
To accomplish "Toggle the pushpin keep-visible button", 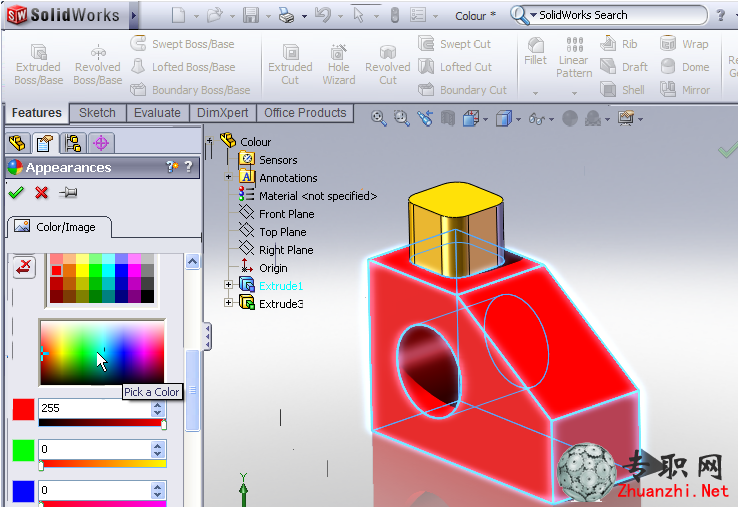I will pos(68,193).
